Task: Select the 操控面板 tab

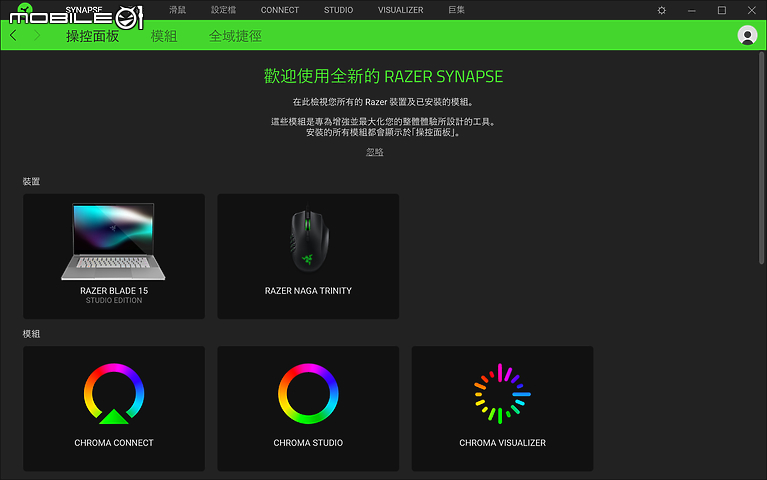Action: (92, 36)
